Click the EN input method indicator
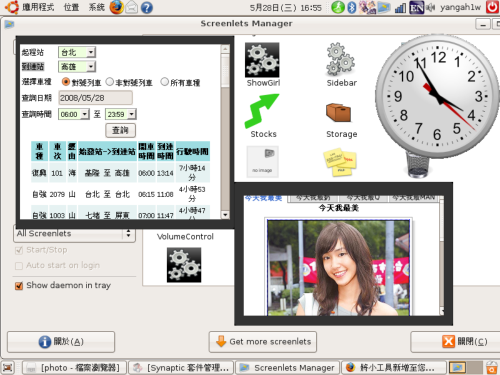This screenshot has width=500, height=375. coord(417,7)
